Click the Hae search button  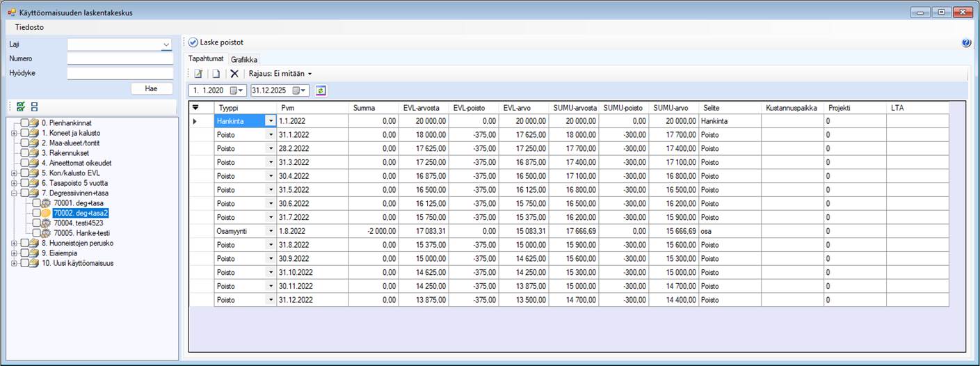tap(151, 89)
